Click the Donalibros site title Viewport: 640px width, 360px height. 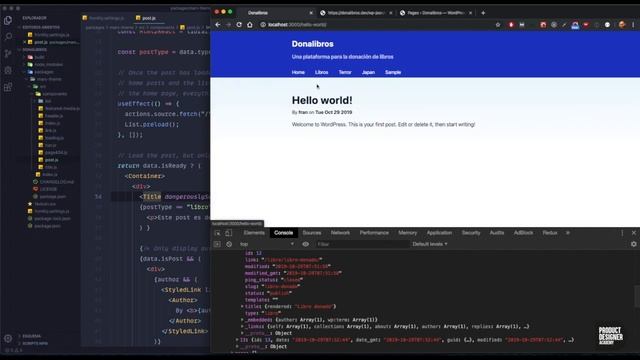click(x=313, y=44)
